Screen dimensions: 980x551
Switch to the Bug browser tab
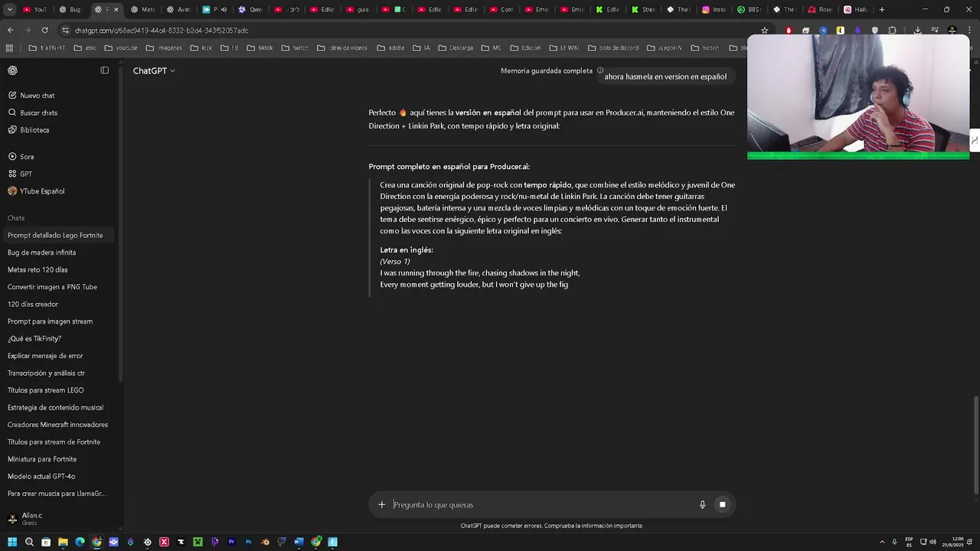click(x=70, y=9)
